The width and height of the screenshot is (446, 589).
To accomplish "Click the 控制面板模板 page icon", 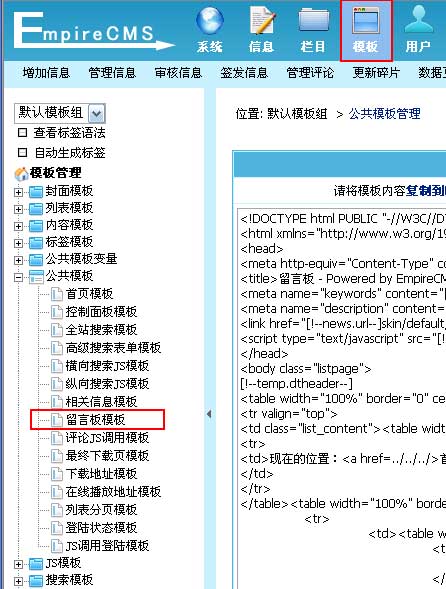I will tap(57, 312).
